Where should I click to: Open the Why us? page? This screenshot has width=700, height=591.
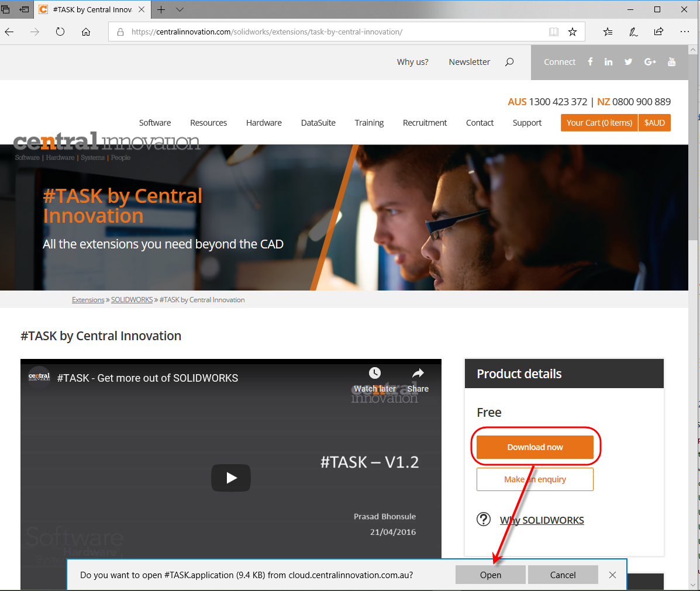(x=412, y=62)
